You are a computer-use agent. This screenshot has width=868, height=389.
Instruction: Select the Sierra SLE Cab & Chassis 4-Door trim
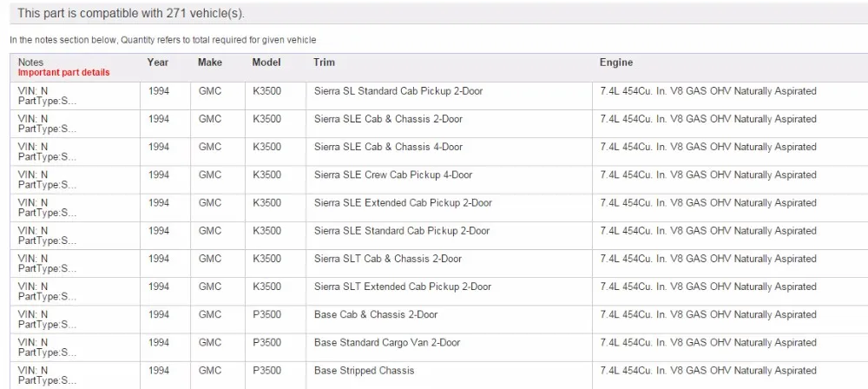[388, 147]
